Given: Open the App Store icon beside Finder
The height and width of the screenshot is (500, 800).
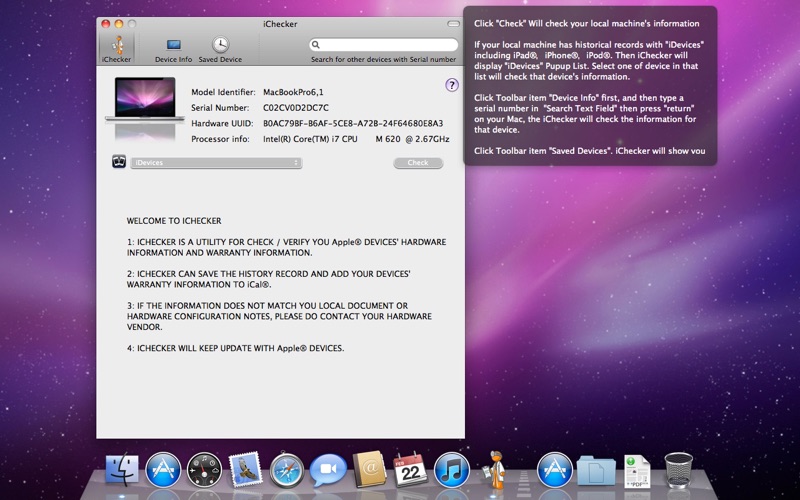Looking at the screenshot, I should [163, 470].
